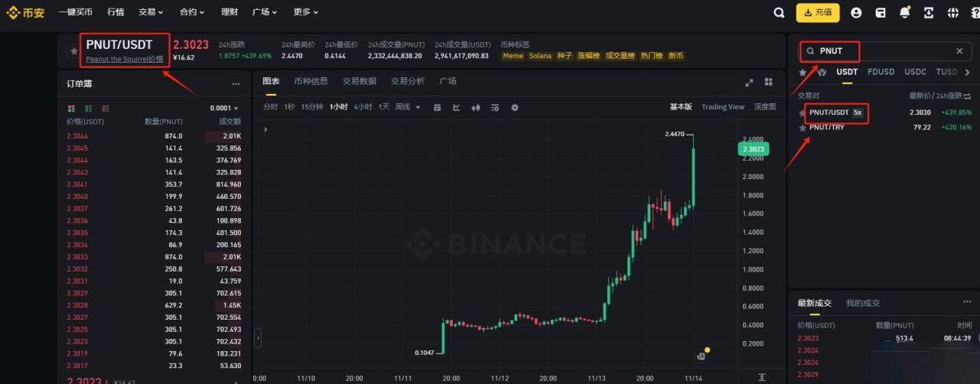Viewport: 980px width, 384px height.
Task: Show only sell orders in order book
Action: tap(106, 109)
